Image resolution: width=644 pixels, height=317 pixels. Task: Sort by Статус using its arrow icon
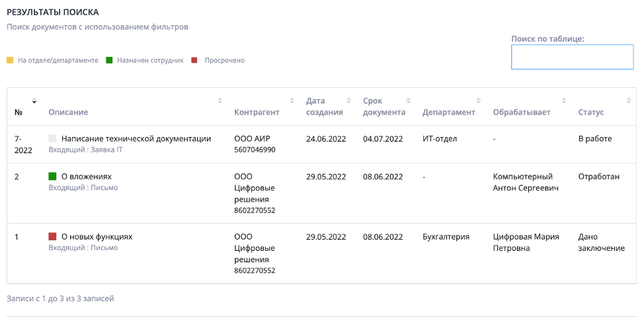(x=629, y=101)
